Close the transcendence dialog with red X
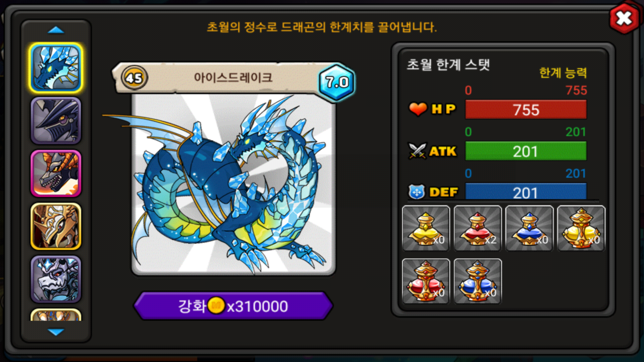 (624, 18)
